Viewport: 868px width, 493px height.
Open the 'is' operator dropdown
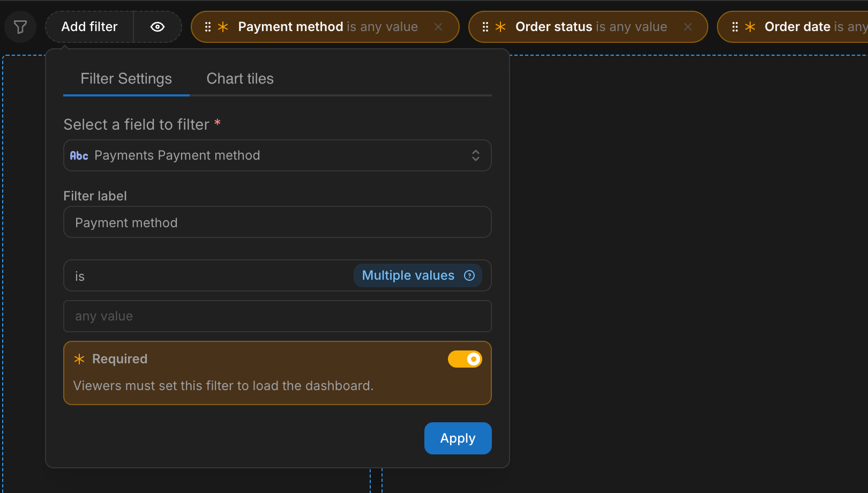coord(278,275)
